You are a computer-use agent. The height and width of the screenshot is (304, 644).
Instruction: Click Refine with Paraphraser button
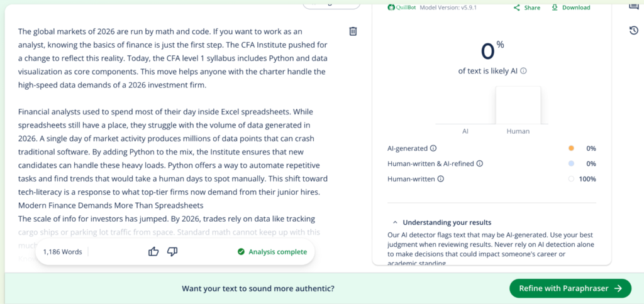point(570,288)
